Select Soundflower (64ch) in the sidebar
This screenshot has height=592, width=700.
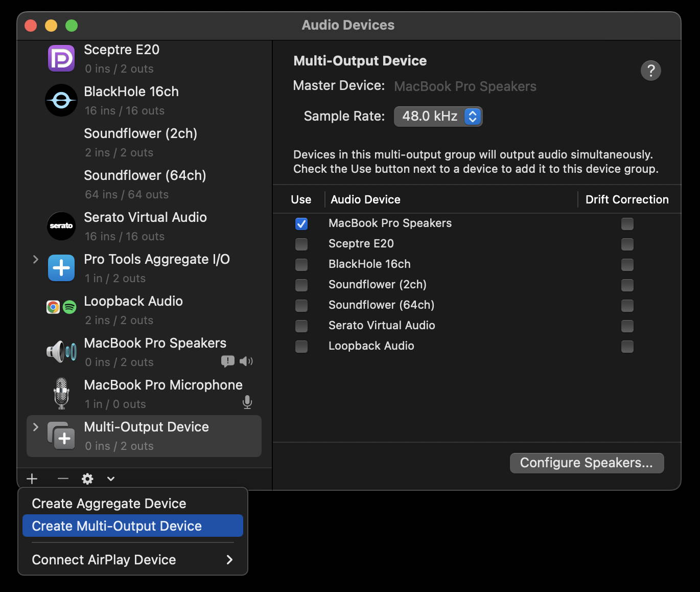144,184
